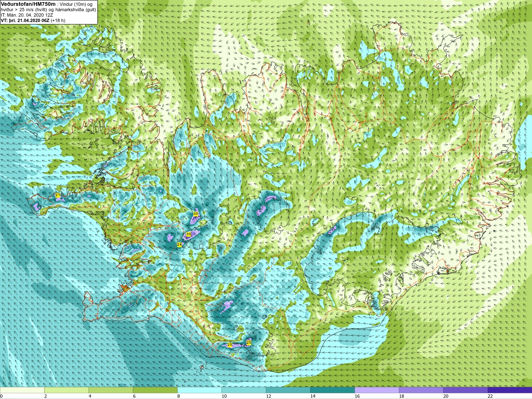Click the legend scale number 22
This screenshot has height=399, width=532.
point(490,396)
